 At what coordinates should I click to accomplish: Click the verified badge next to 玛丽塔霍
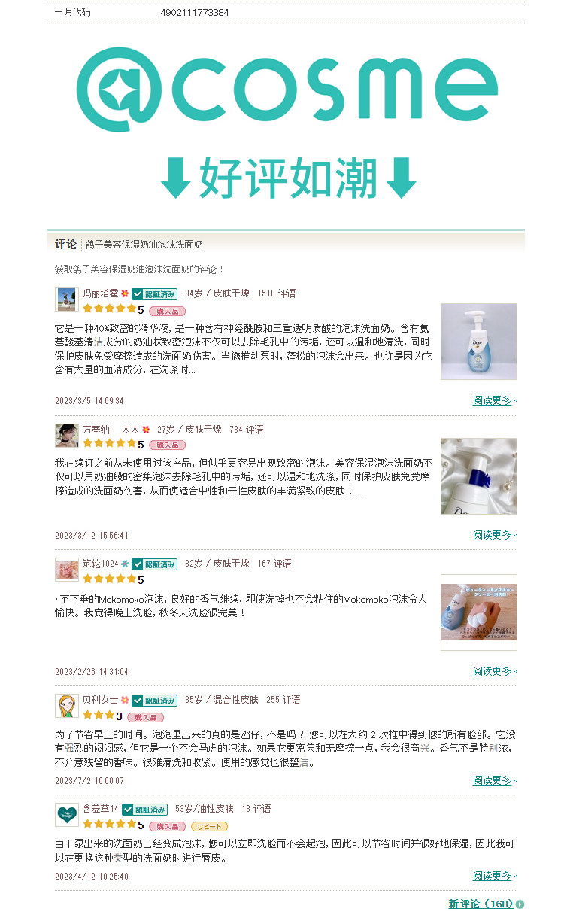(x=154, y=294)
